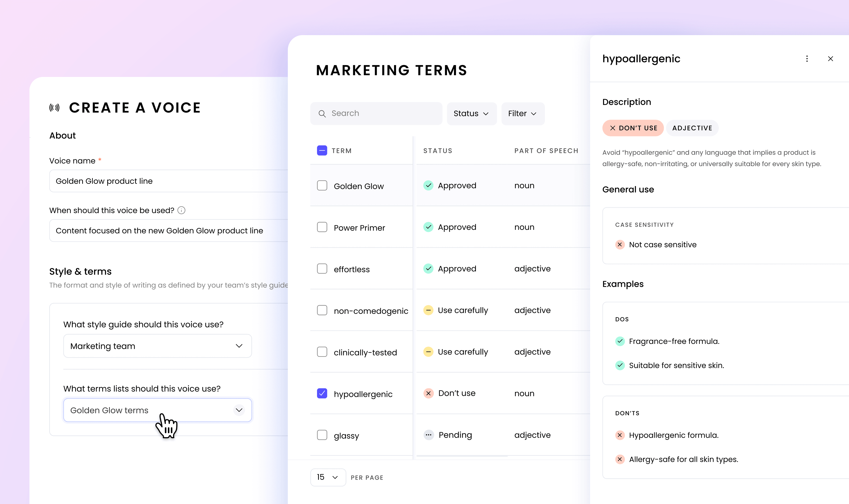Image resolution: width=849 pixels, height=504 pixels.
Task: Check the Golden Glow term checkbox
Action: click(x=322, y=185)
